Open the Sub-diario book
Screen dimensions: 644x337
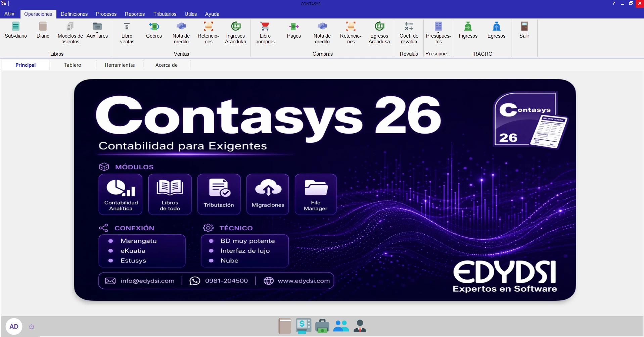click(16, 30)
